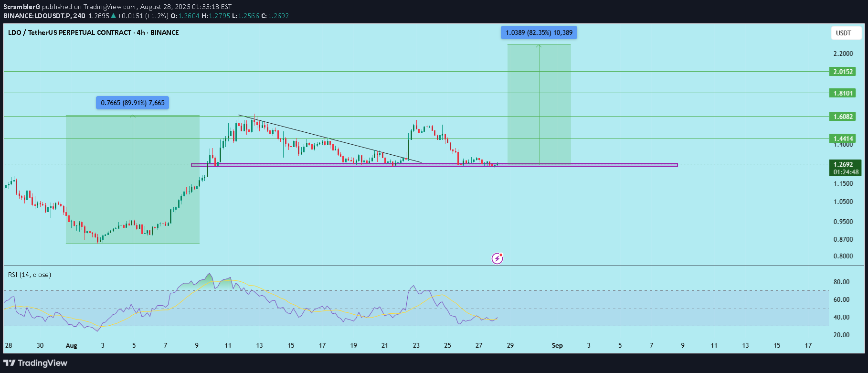Click the ScramblerG author name
The height and width of the screenshot is (373, 868).
pyautogui.click(x=22, y=7)
